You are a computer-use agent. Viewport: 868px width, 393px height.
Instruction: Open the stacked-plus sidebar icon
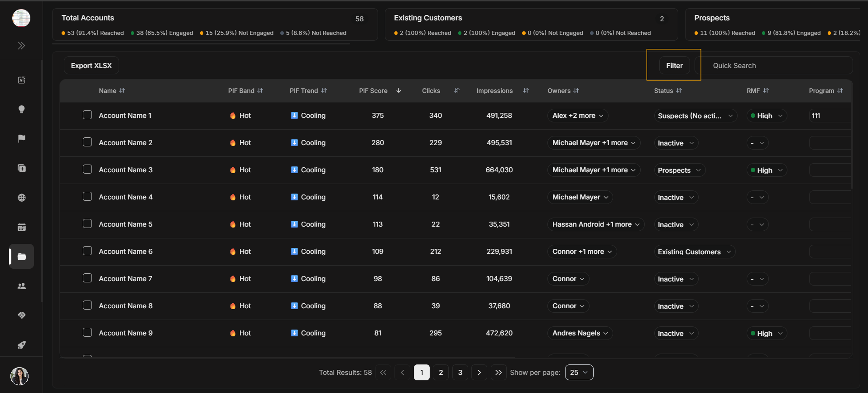point(21,168)
